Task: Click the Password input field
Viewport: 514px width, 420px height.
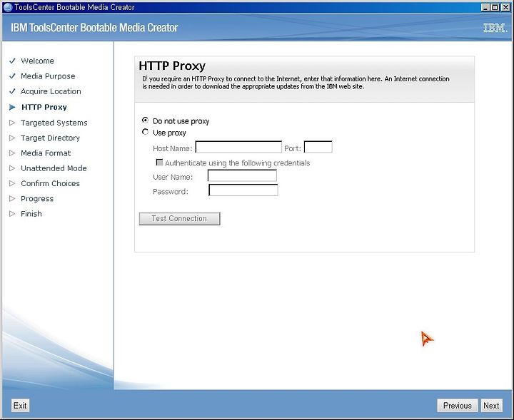Action: (x=243, y=190)
